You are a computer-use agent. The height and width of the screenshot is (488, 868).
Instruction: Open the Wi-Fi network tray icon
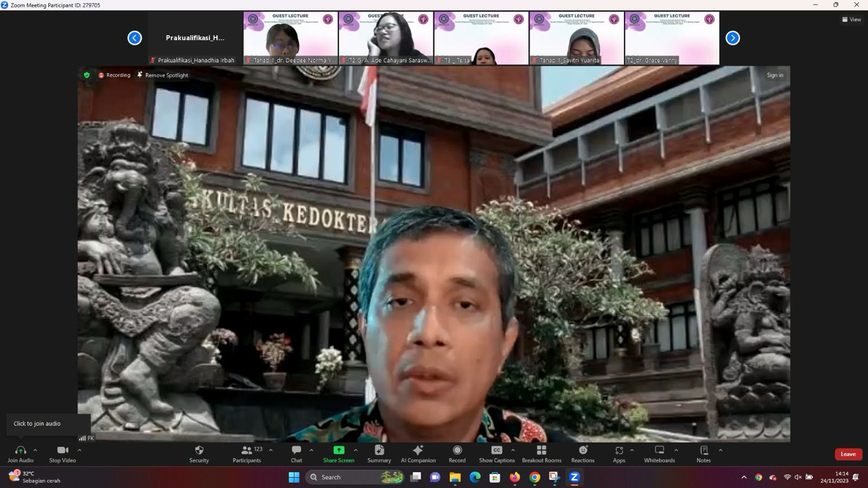click(x=787, y=477)
